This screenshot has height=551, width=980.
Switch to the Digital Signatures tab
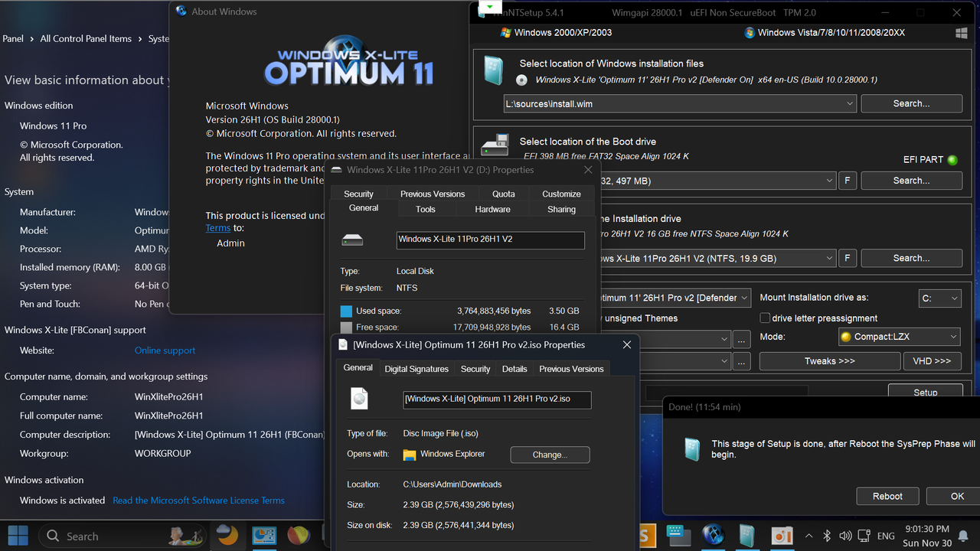pyautogui.click(x=416, y=368)
